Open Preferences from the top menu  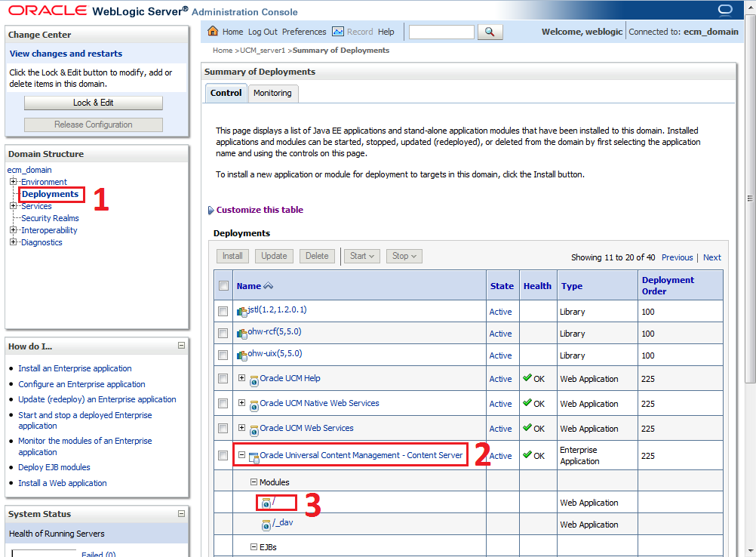(x=303, y=32)
